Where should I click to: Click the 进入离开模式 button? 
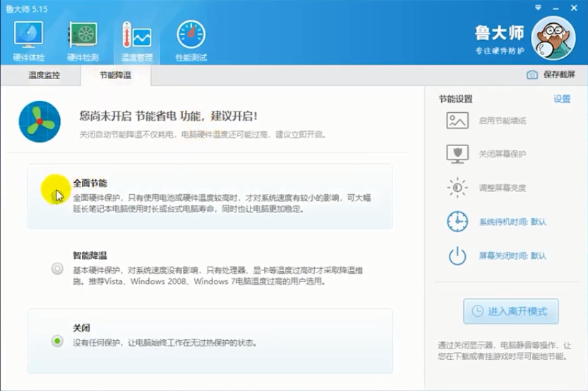pos(510,311)
